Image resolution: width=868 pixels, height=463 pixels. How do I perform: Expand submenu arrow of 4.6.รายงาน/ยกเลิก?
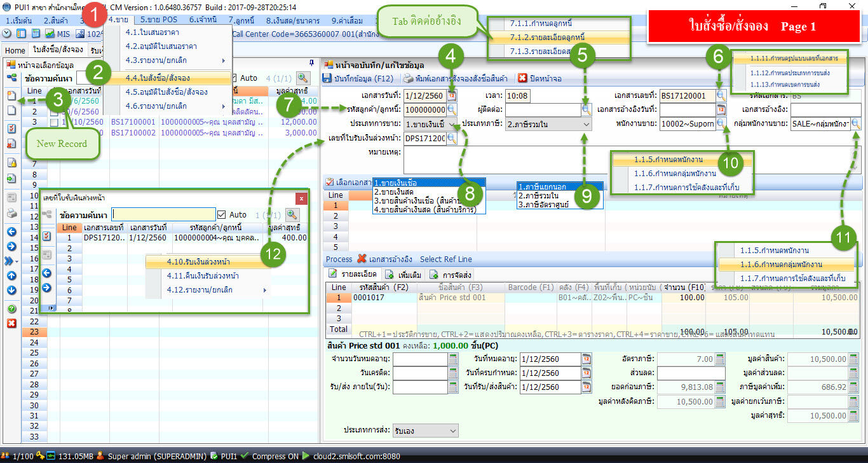(224, 106)
